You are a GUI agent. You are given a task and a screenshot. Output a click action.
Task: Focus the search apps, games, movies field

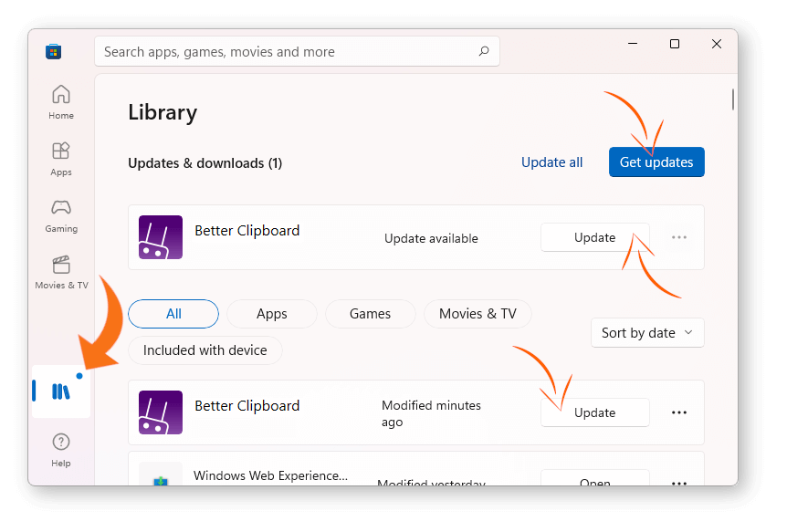pos(297,51)
